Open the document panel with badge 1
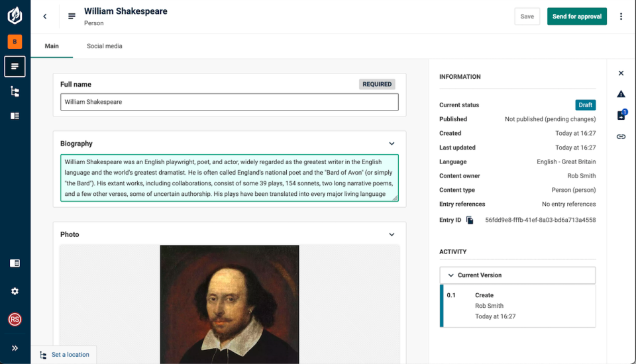The height and width of the screenshot is (364, 636). 622,115
